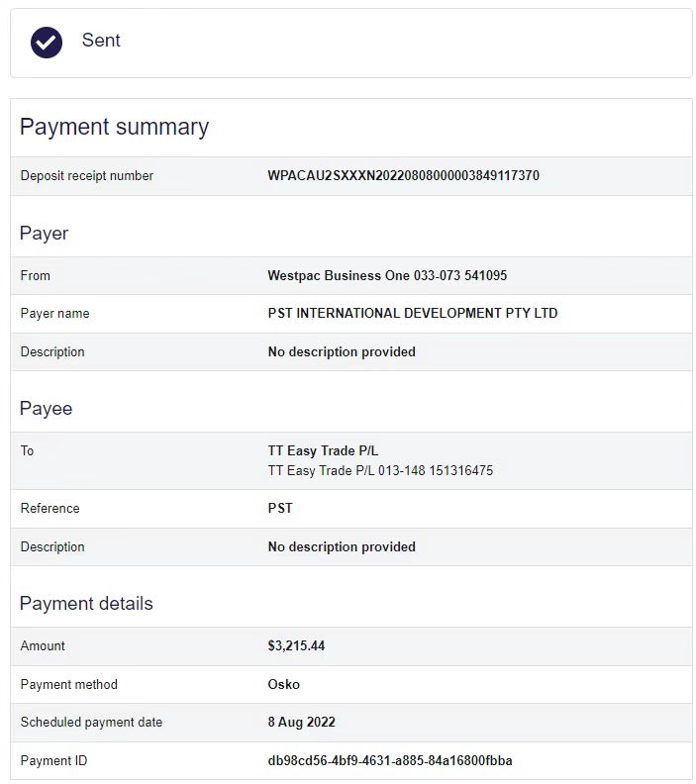Click the payee's No description provided text
Image resolution: width=696 pixels, height=784 pixels.
click(x=342, y=547)
